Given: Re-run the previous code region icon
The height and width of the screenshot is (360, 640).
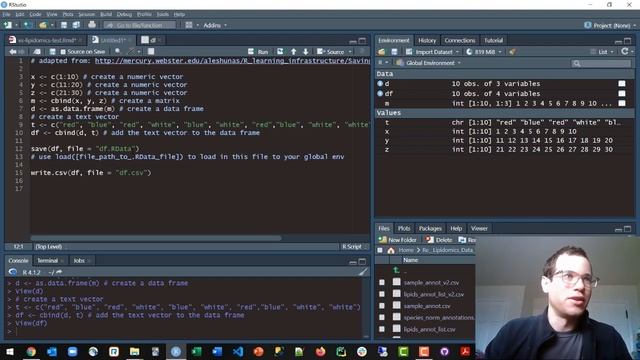Looking at the screenshot, I should pos(280,52).
